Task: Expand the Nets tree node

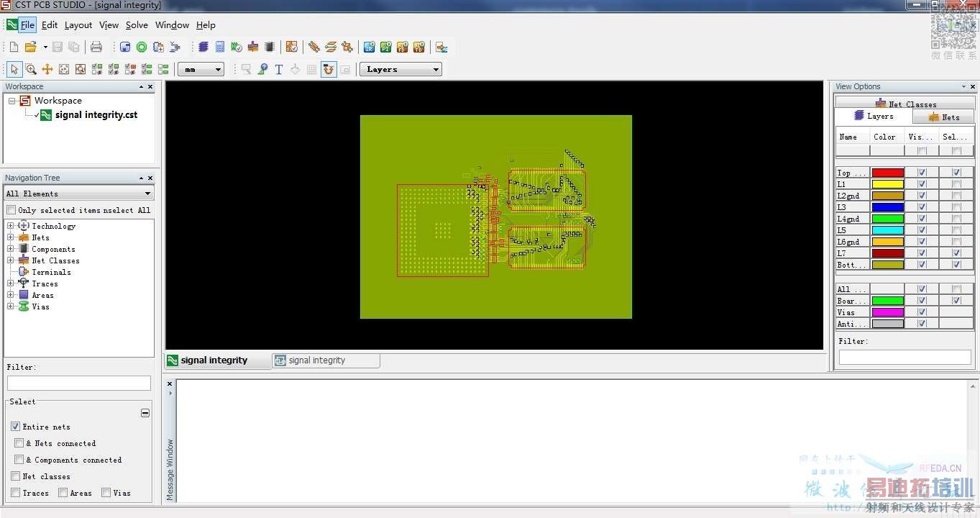Action: click(11, 237)
